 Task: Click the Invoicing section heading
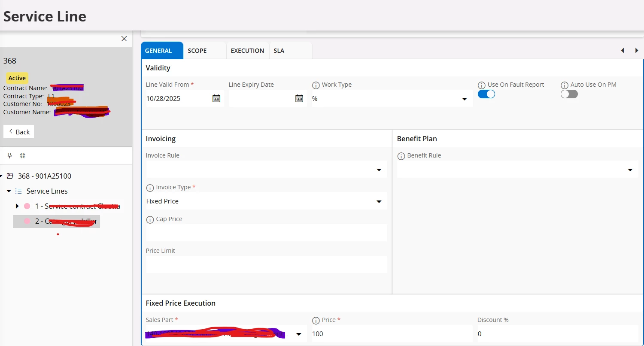click(x=161, y=139)
